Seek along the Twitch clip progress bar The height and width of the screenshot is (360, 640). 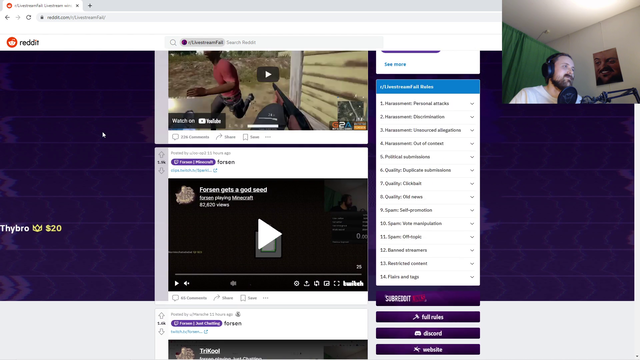pyautogui.click(x=268, y=274)
